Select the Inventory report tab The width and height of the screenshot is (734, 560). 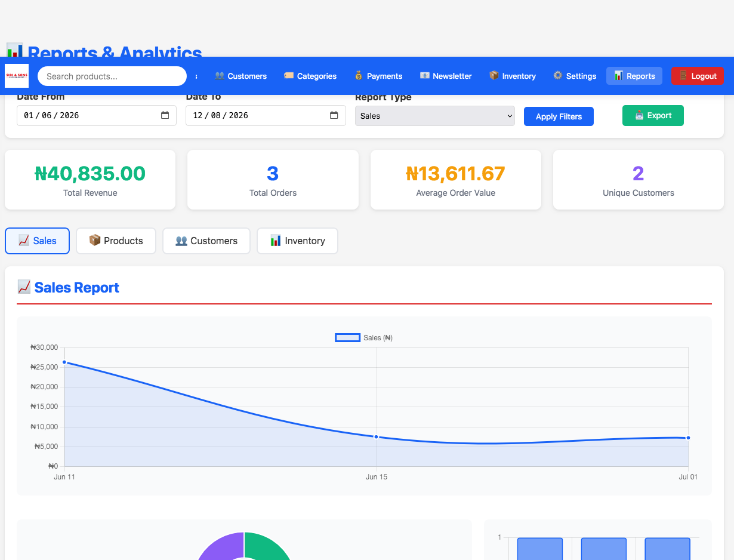(x=297, y=241)
